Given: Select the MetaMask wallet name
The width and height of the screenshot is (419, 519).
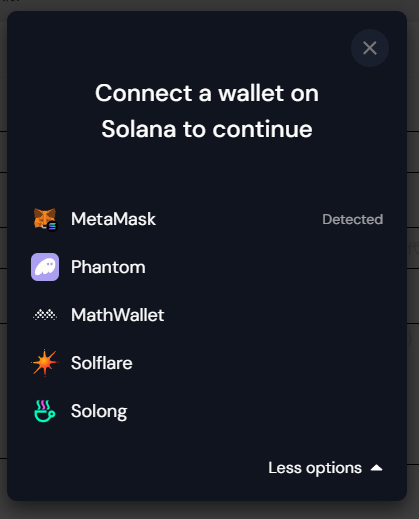Looking at the screenshot, I should point(113,219).
